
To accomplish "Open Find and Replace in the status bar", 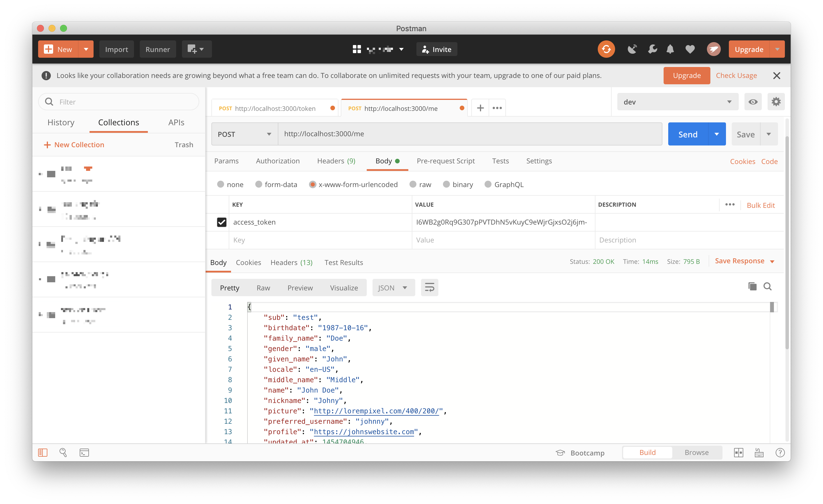I will pos(63,453).
